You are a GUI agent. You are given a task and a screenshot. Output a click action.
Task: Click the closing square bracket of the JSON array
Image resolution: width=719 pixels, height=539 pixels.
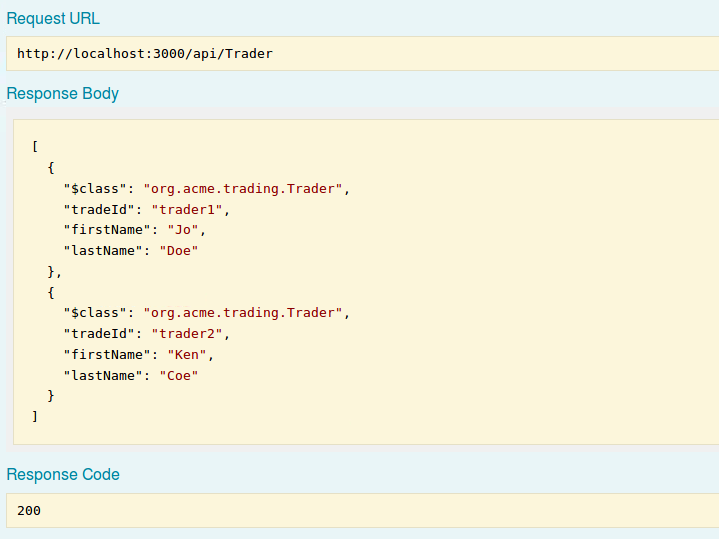(35, 416)
